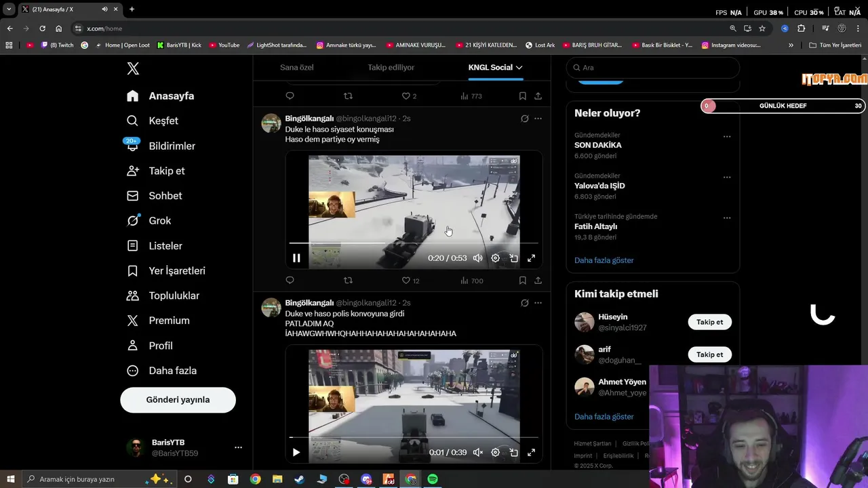Open Keşfet from the sidebar
This screenshot has width=868, height=488.
pos(153,121)
